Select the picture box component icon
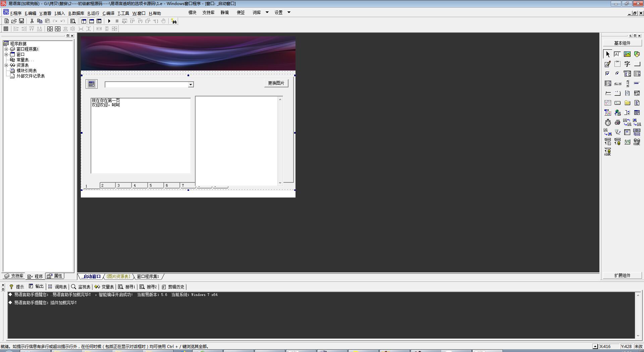 [627, 54]
